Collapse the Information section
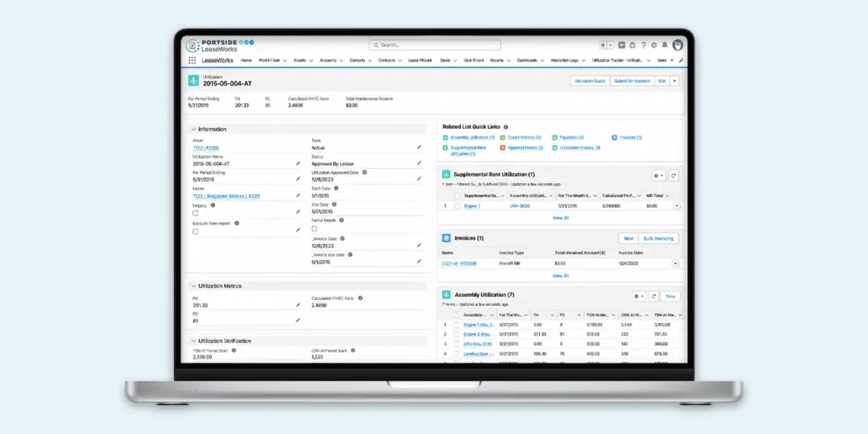Screen dimensions: 868x434 (194, 129)
